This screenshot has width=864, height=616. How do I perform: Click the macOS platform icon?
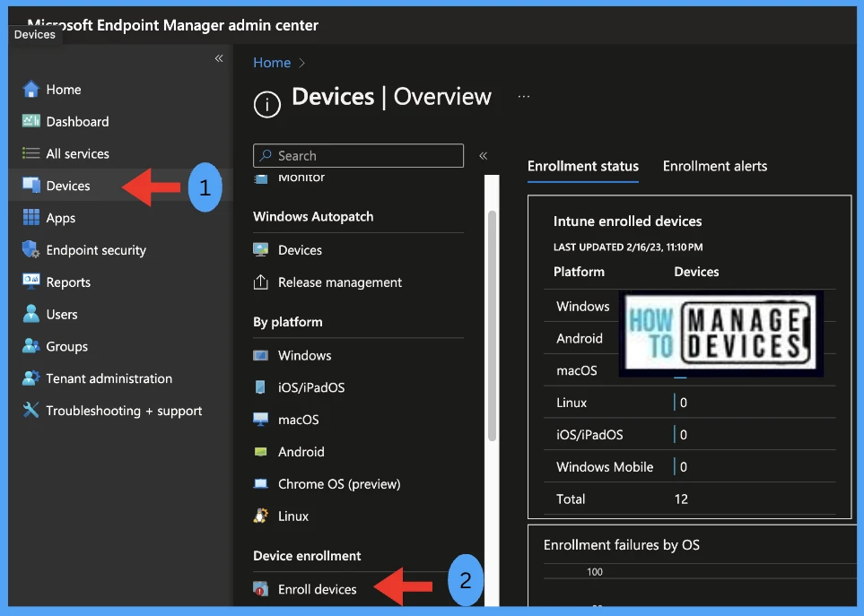[x=260, y=420]
